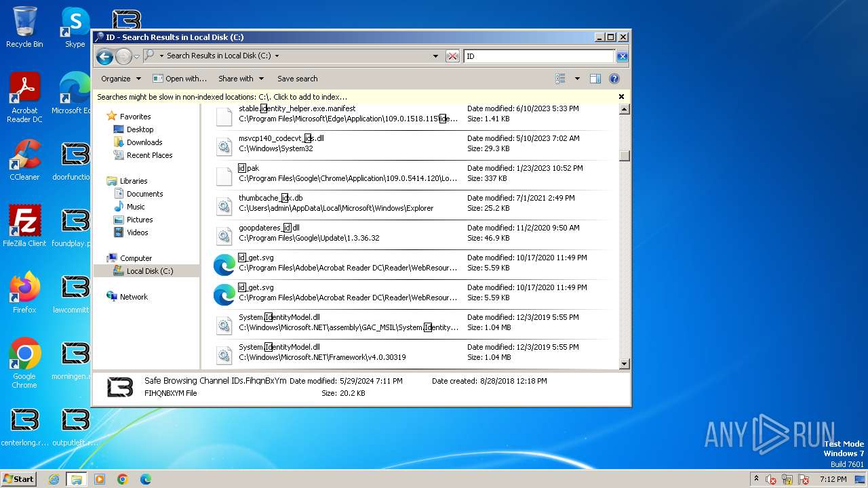Select centerlong desktop file icon
The width and height of the screenshot is (868, 488).
pos(24,426)
